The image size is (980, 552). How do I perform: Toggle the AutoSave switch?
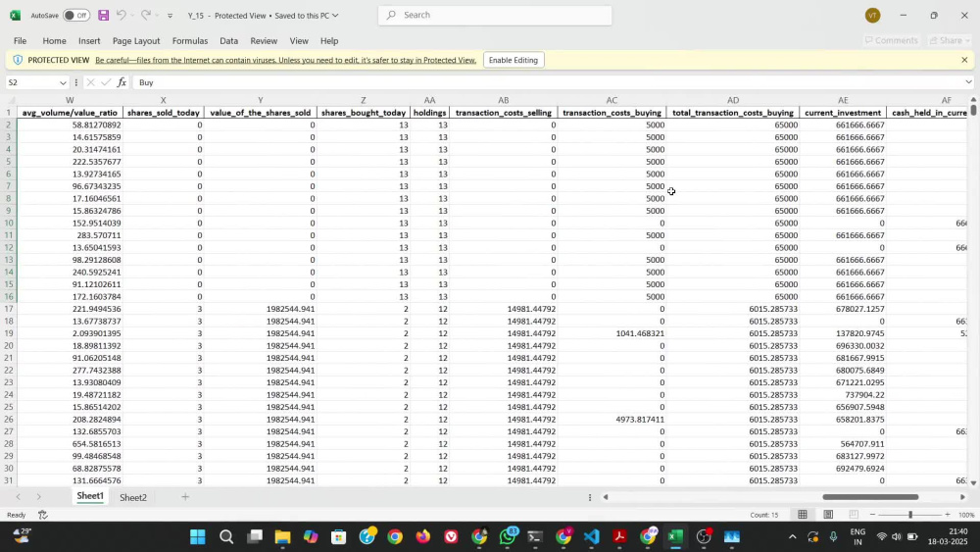point(75,15)
